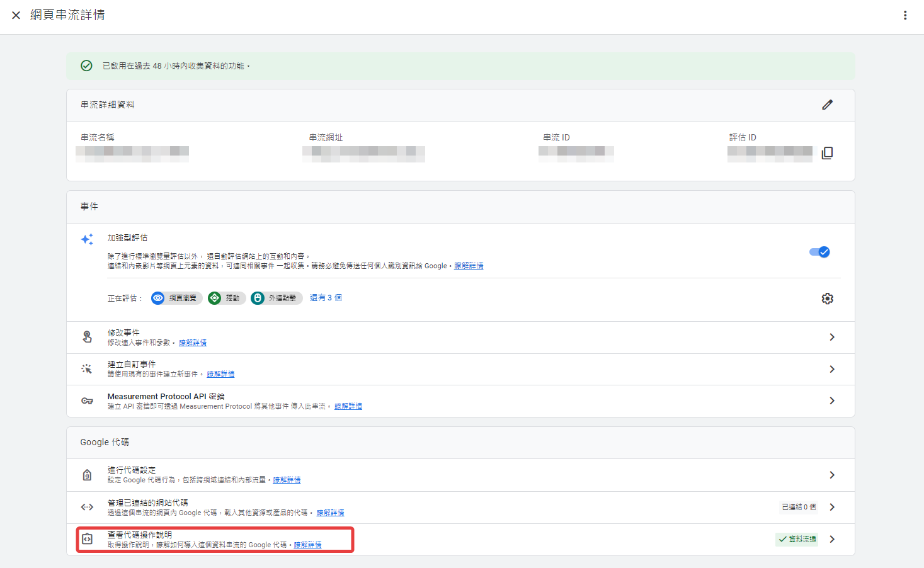Open 瞭解詳情 link in 查看代碼操作說明 row

point(307,545)
